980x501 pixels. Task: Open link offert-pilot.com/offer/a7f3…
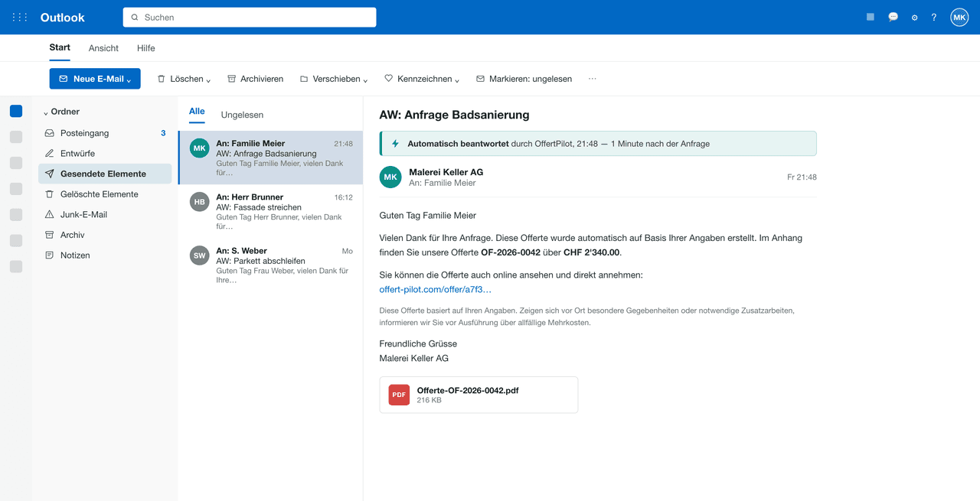(436, 289)
